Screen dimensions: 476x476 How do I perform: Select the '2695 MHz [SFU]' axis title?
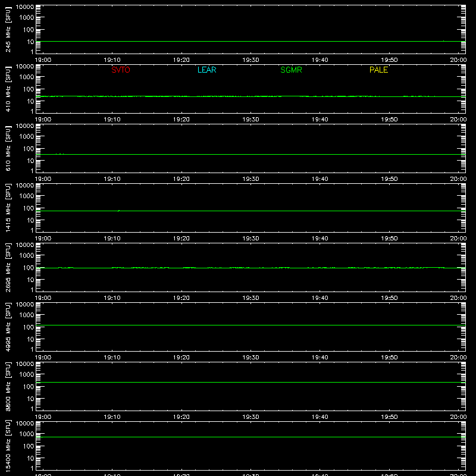tap(8, 267)
